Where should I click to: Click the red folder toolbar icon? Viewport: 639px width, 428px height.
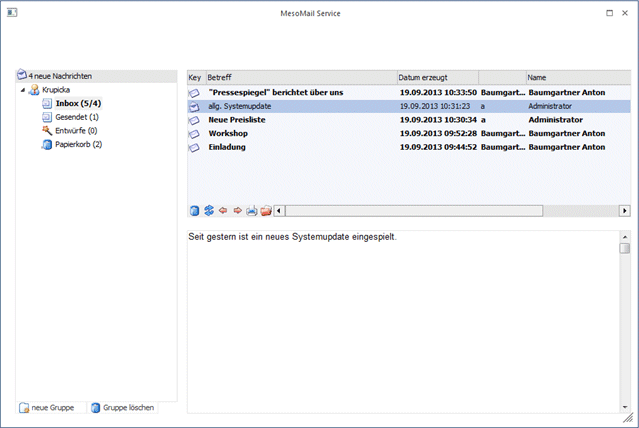click(265, 211)
